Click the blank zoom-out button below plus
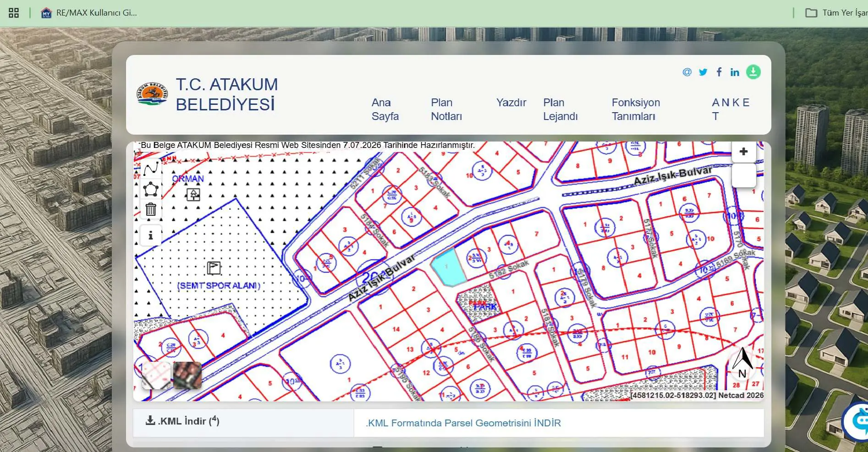Viewport: 868px width, 452px height. point(743,175)
